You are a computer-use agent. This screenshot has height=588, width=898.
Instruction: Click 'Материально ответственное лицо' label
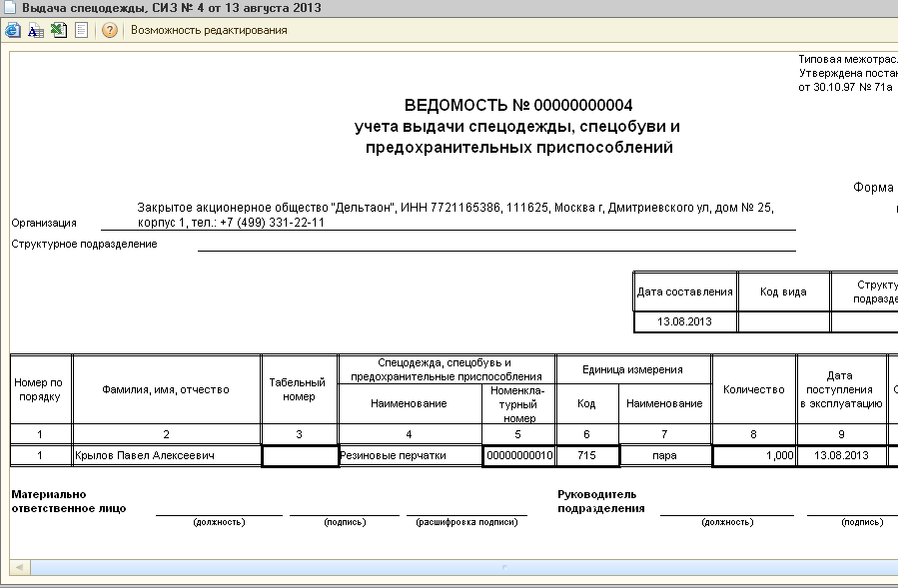(x=69, y=501)
